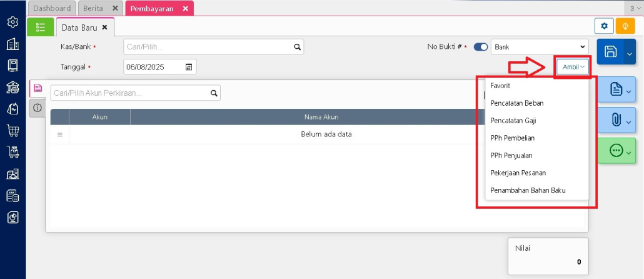
Task: Choose PPh Pembelian in the dropdown list
Action: point(512,138)
